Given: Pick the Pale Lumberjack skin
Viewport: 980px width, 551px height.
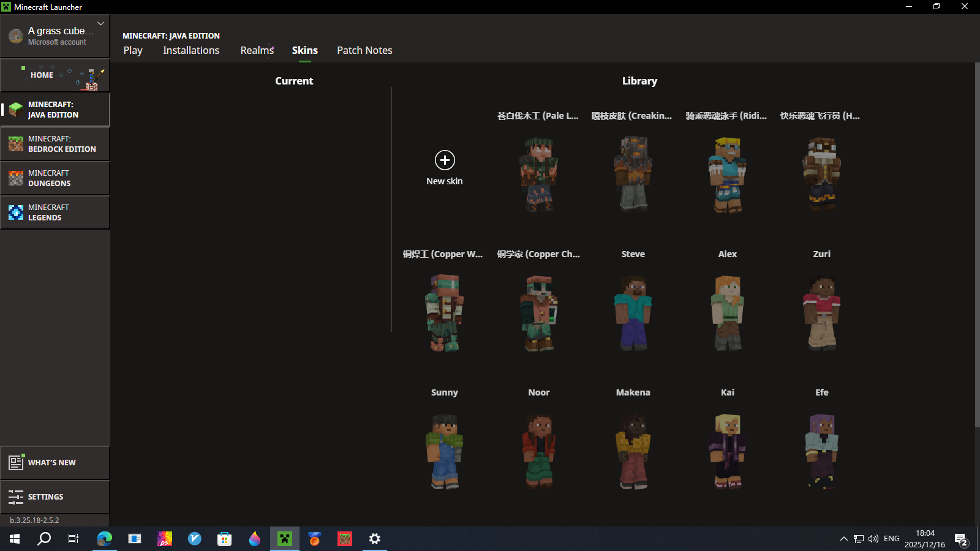Looking at the screenshot, I should point(539,174).
